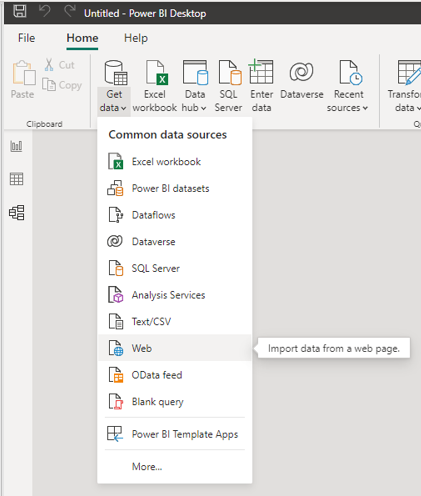This screenshot has height=496, width=421.
Task: Click the Paste clipboard icon
Action: (x=24, y=73)
